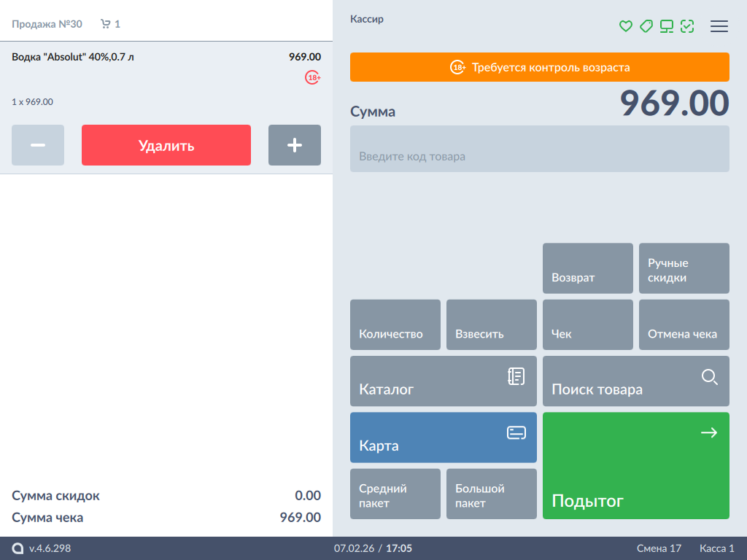Screen dimensions: 747x560
Task: Open the hamburger main menu
Action: pos(719,26)
